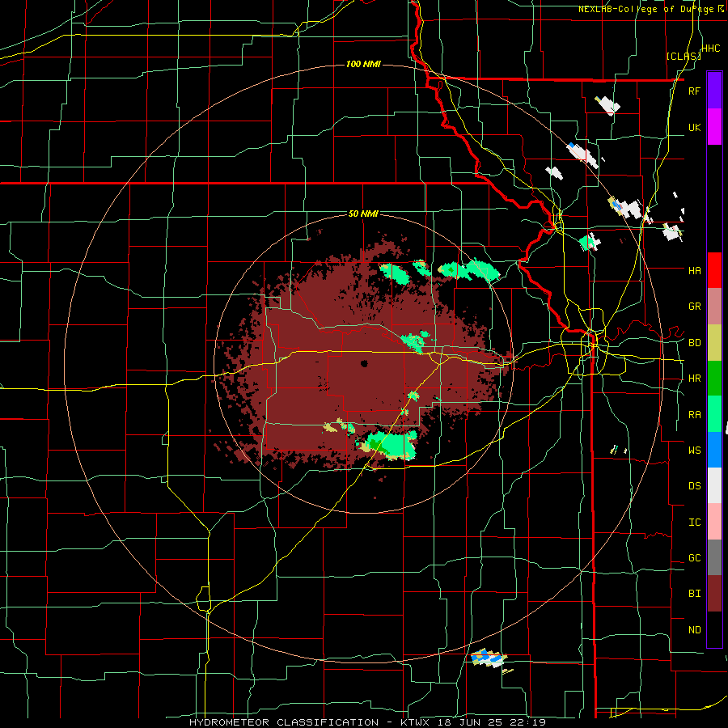The height and width of the screenshot is (728, 728).
Task: Click the GC legend label
Action: [694, 558]
